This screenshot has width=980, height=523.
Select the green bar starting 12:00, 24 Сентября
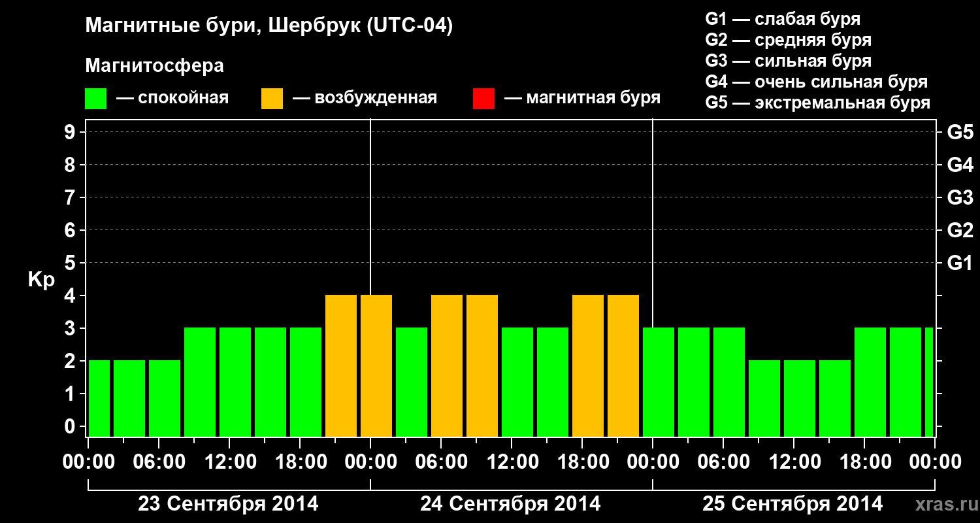517,382
